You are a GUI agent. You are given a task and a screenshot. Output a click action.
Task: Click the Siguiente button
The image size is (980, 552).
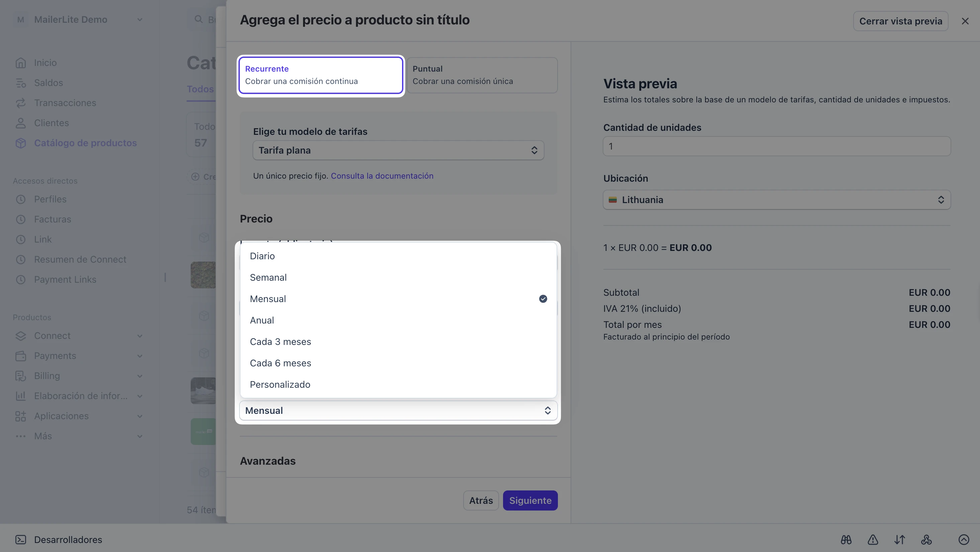click(530, 500)
